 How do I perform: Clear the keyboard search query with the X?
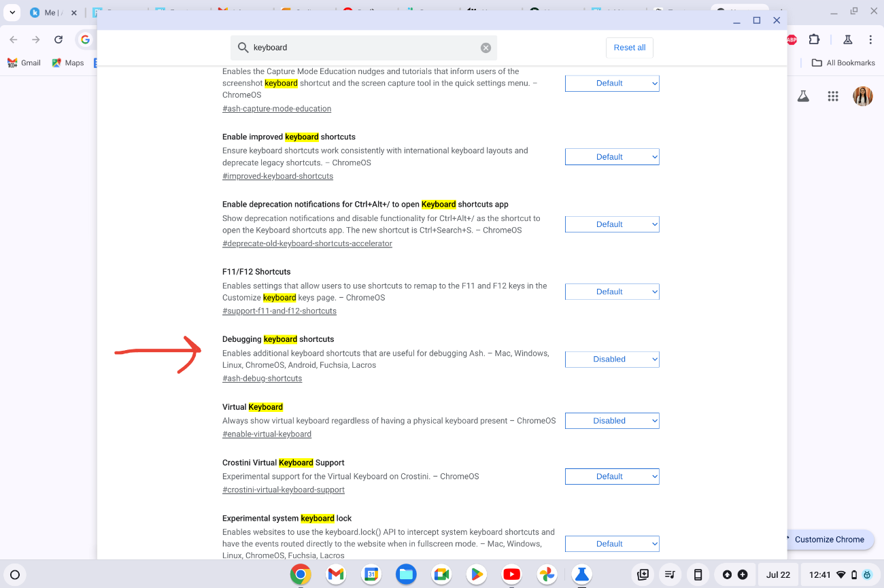[486, 48]
